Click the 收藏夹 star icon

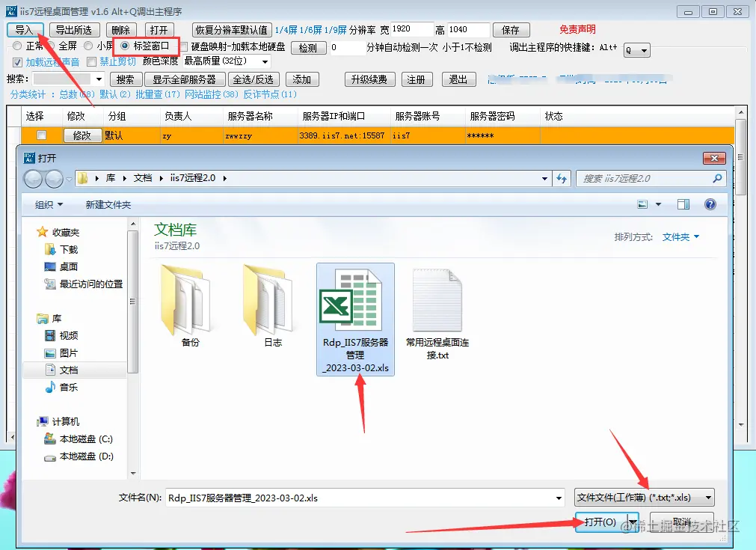coord(43,232)
